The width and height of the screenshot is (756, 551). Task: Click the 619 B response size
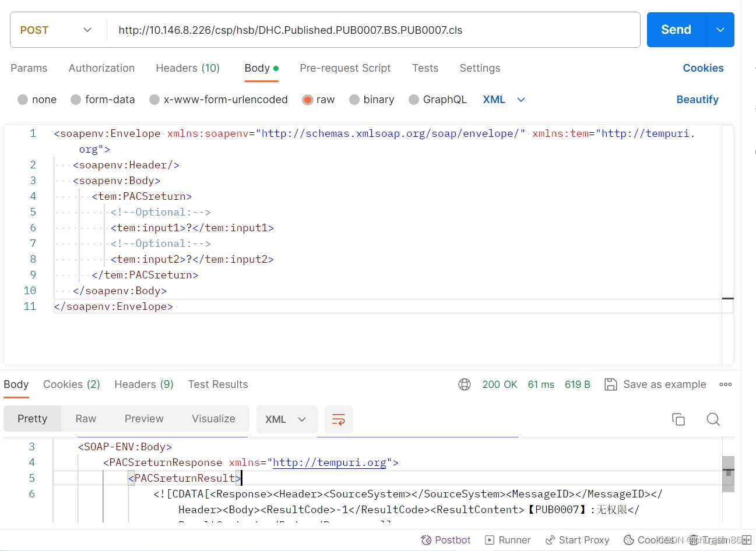coord(578,384)
